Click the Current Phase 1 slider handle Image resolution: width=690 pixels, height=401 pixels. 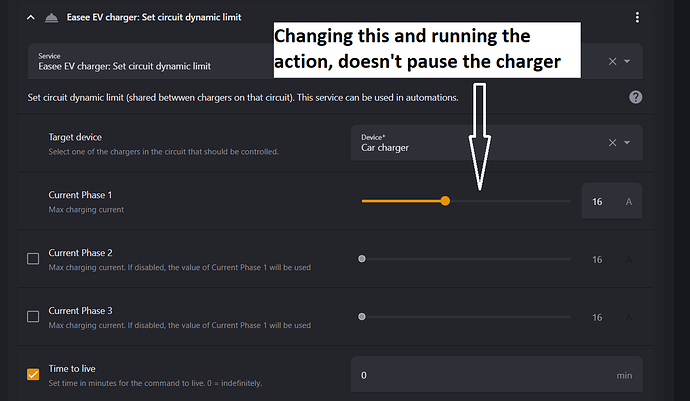pyautogui.click(x=445, y=201)
